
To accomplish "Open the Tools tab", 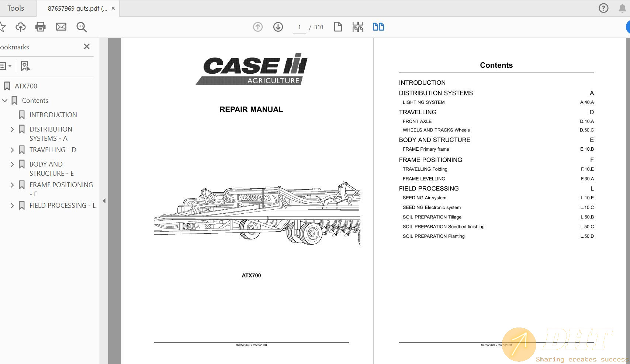I will 15,8.
